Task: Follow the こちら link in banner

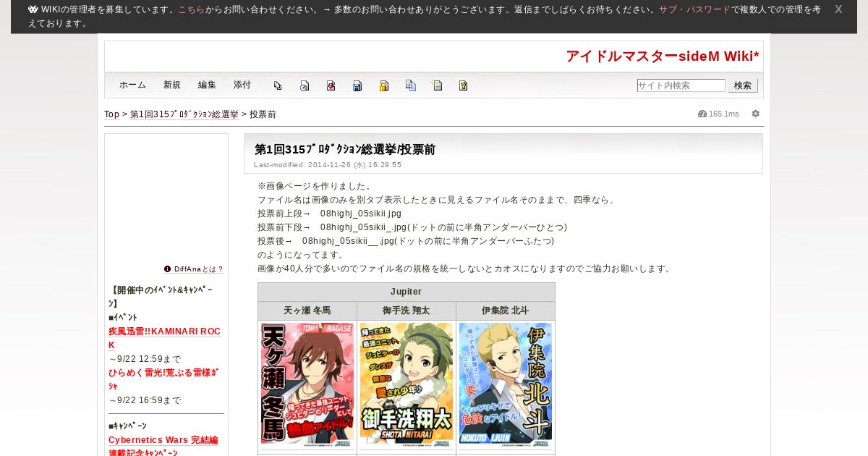Action: pyautogui.click(x=191, y=9)
